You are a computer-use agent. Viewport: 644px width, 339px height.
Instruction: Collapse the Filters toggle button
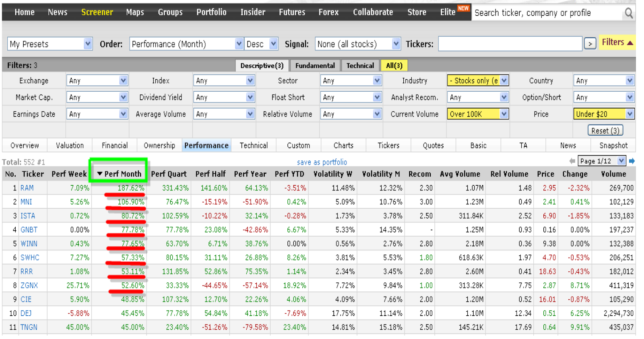point(617,42)
